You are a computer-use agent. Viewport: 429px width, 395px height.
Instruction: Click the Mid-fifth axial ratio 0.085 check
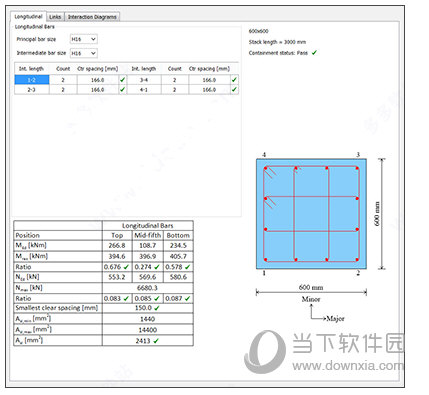coord(157,298)
